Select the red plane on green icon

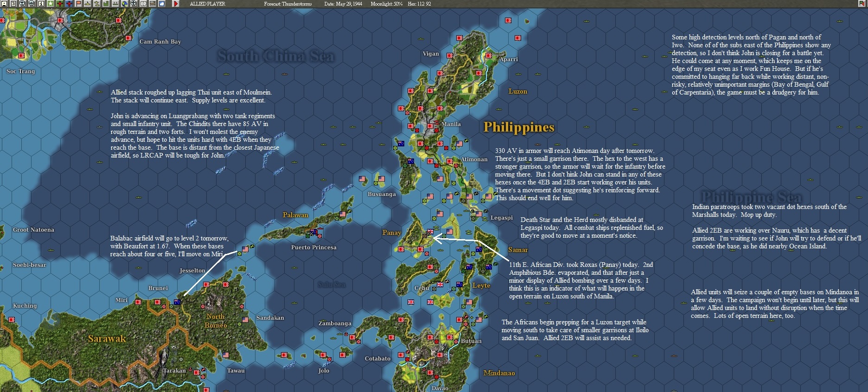[x=60, y=4]
